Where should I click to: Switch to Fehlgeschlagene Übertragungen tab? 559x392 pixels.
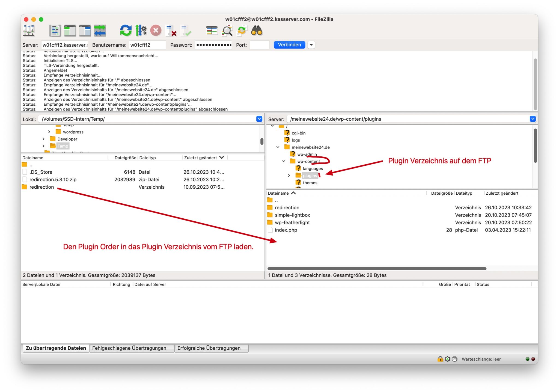tap(129, 348)
